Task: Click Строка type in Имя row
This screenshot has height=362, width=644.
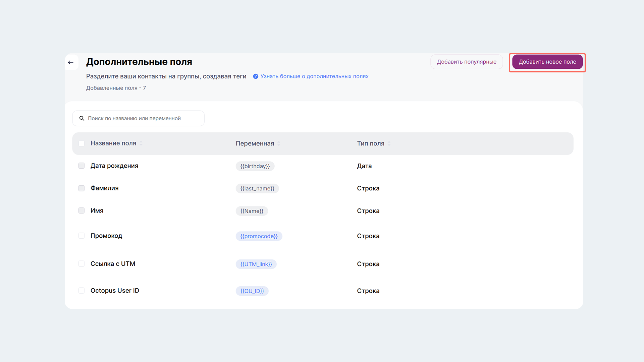Action: 368,211
